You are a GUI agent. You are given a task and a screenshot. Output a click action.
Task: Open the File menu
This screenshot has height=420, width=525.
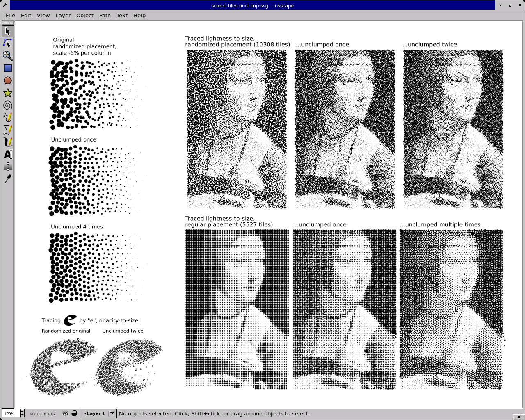tap(10, 15)
